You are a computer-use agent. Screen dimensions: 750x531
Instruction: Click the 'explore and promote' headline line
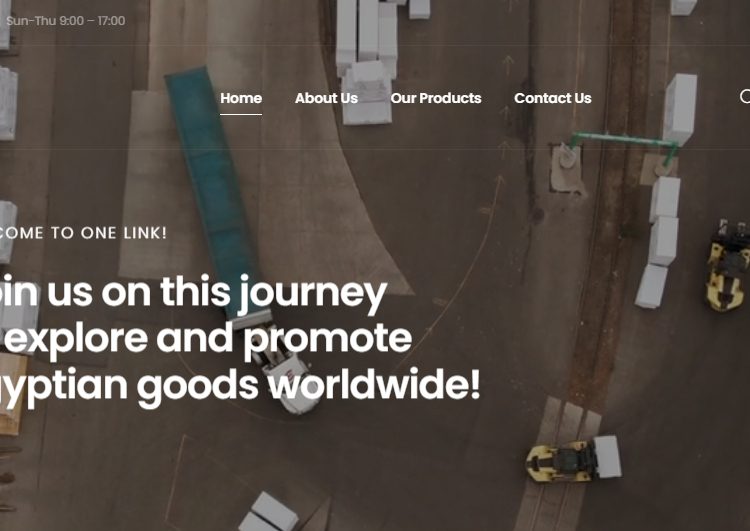(x=207, y=339)
